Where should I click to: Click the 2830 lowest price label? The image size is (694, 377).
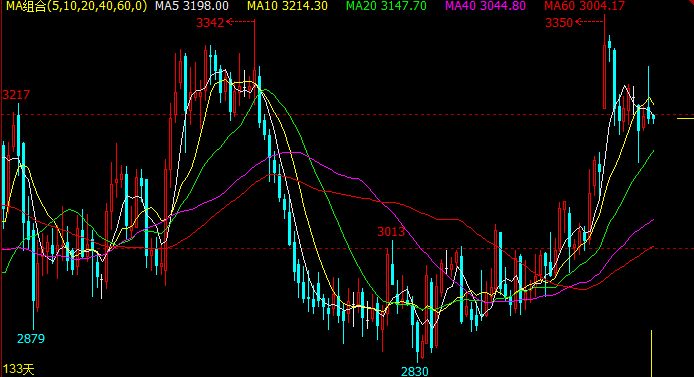tap(415, 371)
